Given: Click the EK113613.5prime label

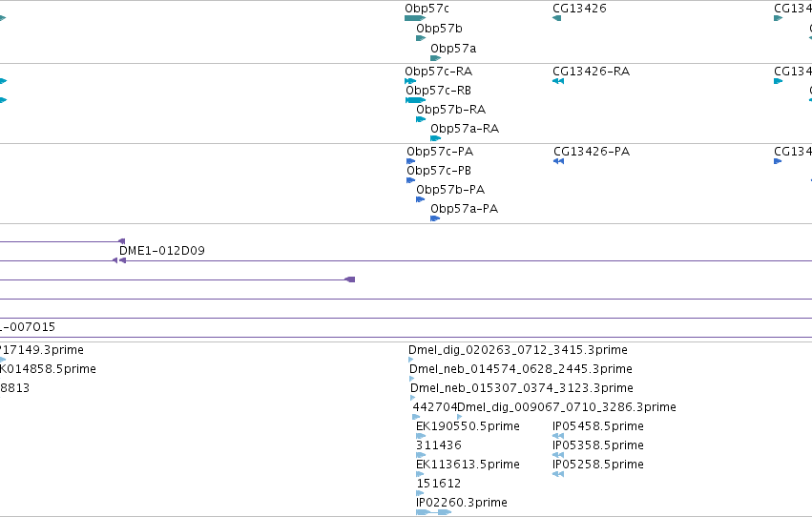Looking at the screenshot, I should [x=468, y=465].
